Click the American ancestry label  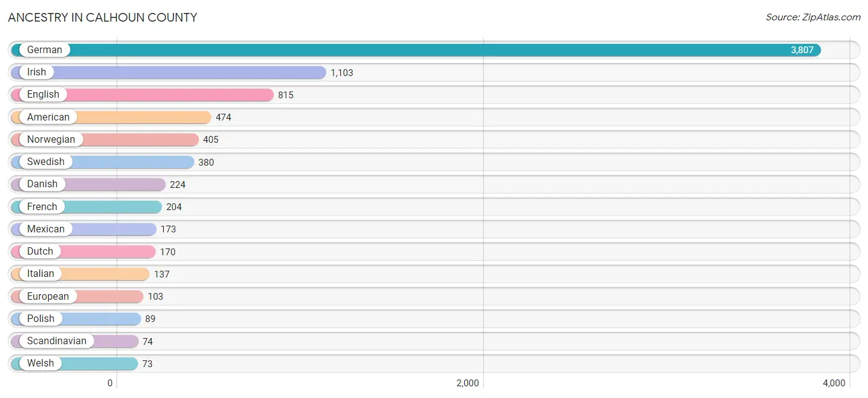(48, 117)
